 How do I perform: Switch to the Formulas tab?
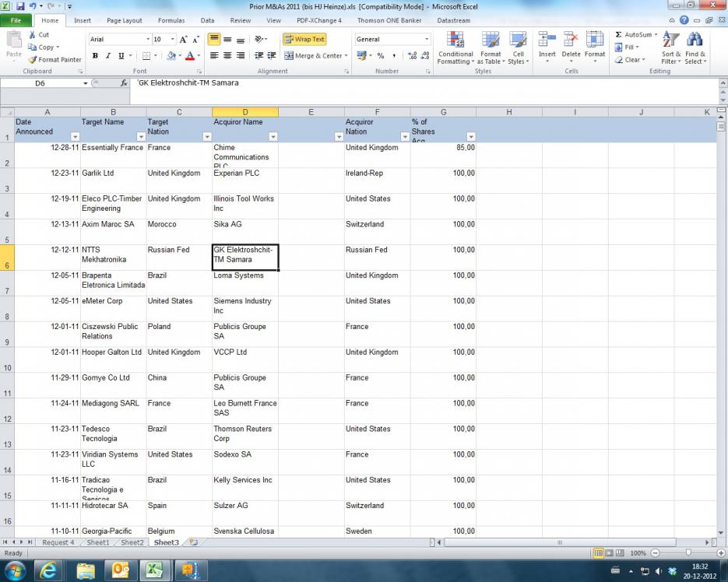171,20
